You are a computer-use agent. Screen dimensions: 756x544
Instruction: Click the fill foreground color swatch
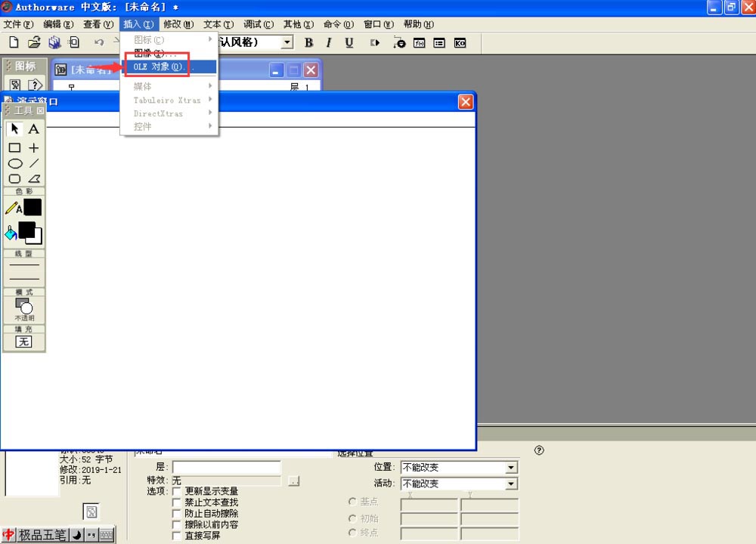click(26, 230)
